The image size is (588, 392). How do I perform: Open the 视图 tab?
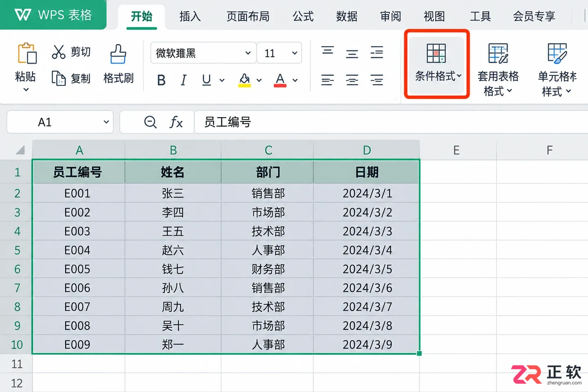pos(434,16)
